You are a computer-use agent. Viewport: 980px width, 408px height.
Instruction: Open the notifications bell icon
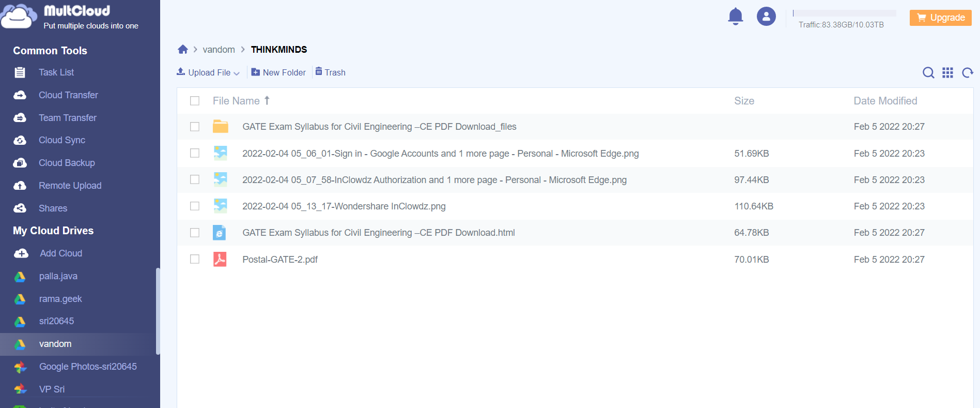coord(735,17)
